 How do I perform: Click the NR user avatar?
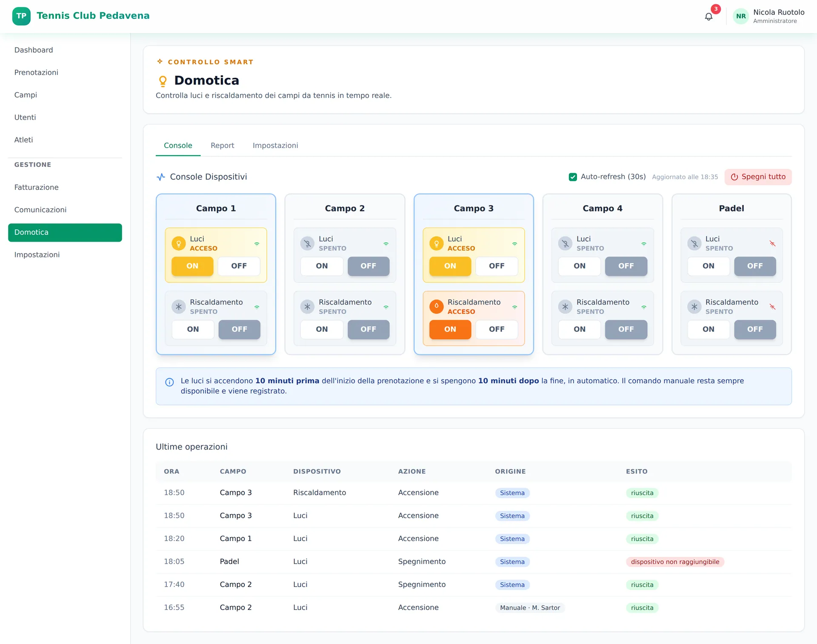(741, 16)
